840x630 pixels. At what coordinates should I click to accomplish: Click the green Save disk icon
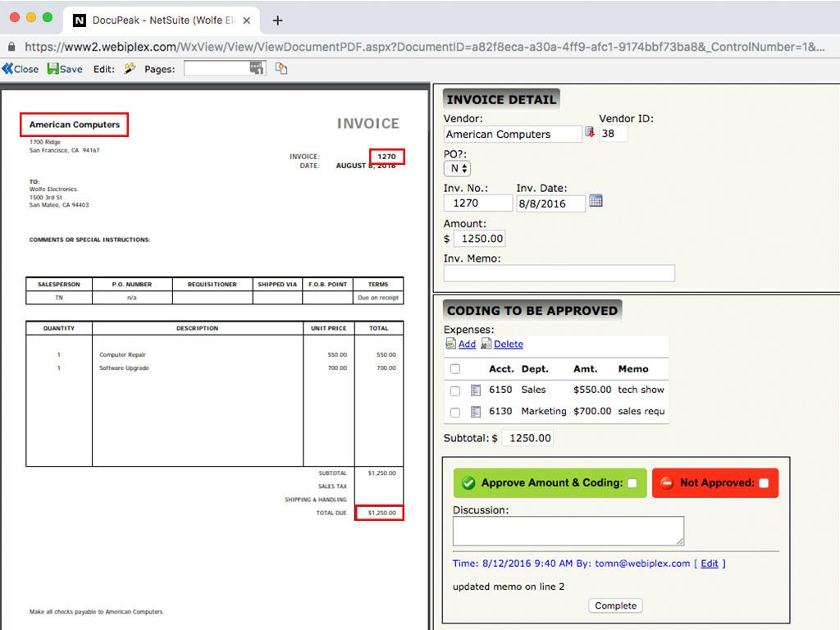[52, 69]
